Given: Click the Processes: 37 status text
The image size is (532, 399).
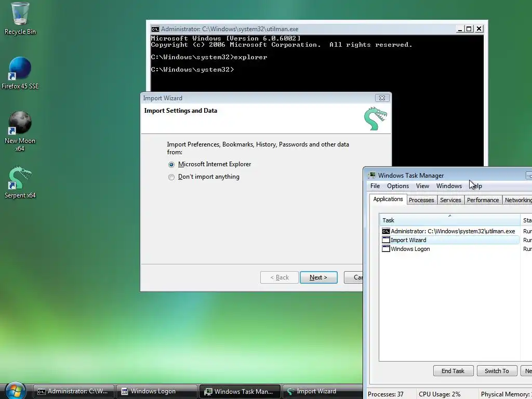Looking at the screenshot, I should tap(386, 394).
